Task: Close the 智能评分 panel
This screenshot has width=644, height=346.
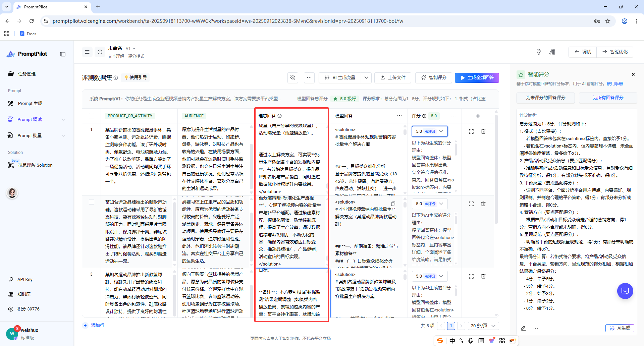Action: tap(633, 74)
